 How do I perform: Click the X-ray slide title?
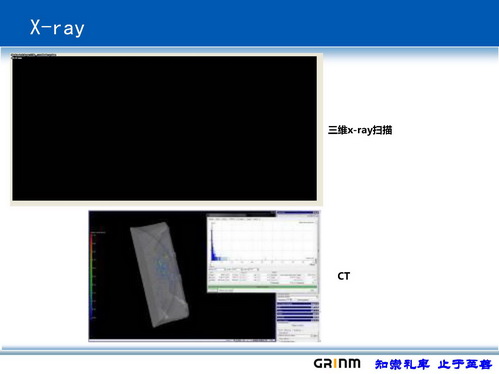click(57, 27)
